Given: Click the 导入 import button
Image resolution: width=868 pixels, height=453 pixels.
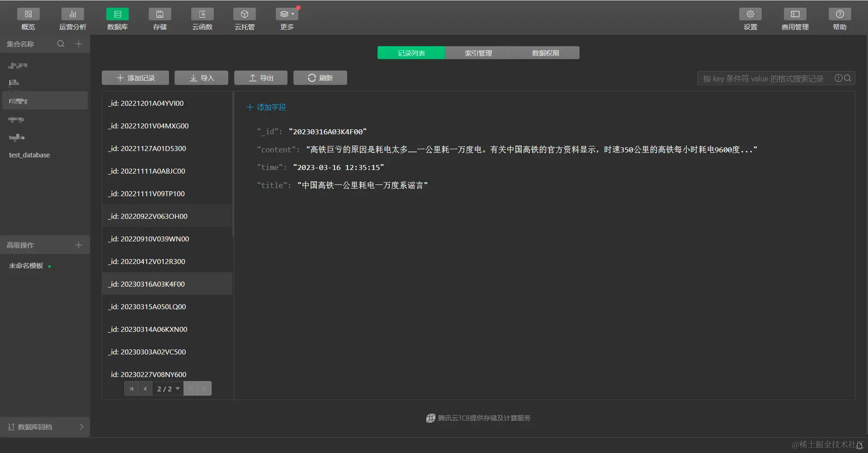Looking at the screenshot, I should coord(201,78).
